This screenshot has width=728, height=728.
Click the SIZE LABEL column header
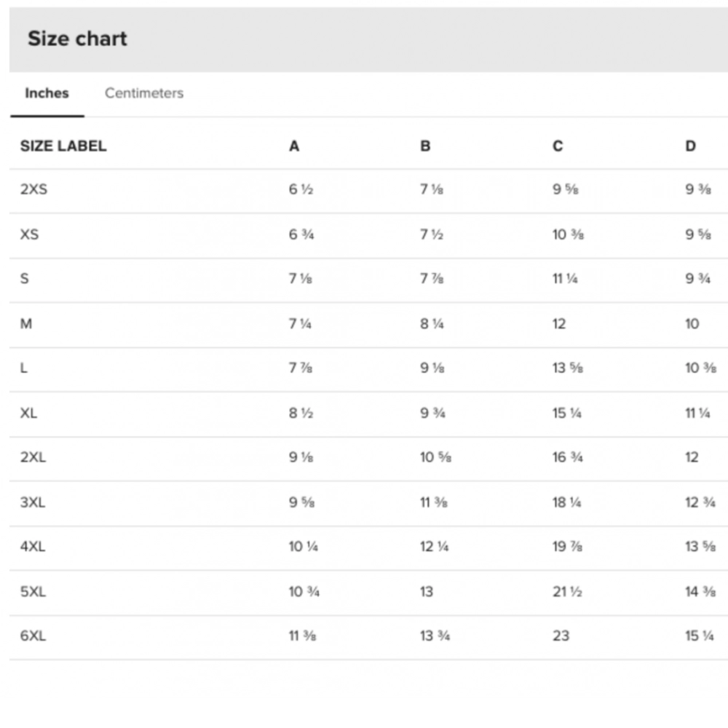pyautogui.click(x=63, y=146)
